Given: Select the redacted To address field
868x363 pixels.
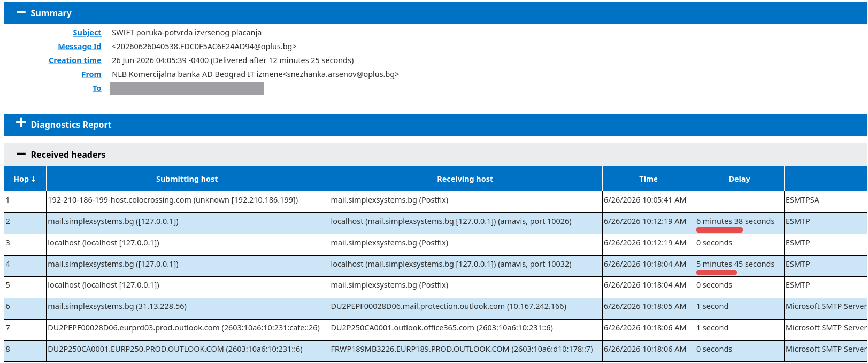Looking at the screenshot, I should [x=187, y=88].
